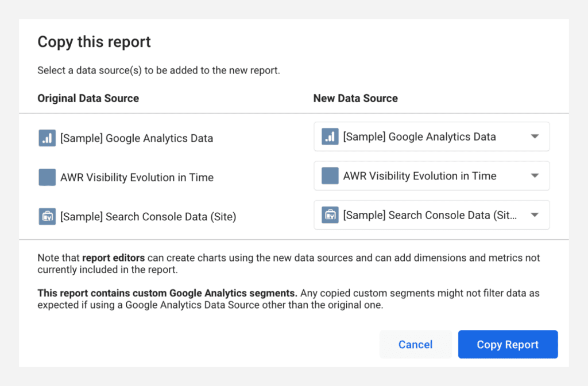The image size is (588, 386).
Task: Open the AWR Visibility Evolution new source dropdown
Action: pyautogui.click(x=432, y=176)
